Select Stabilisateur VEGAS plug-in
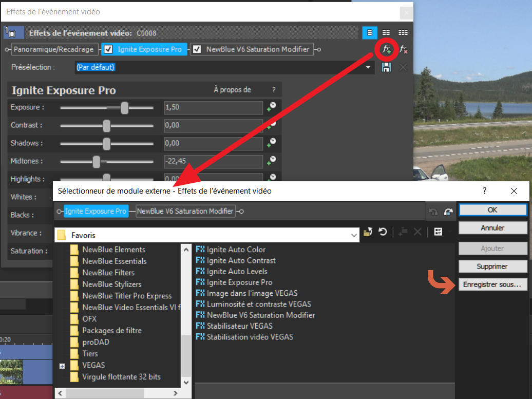This screenshot has width=532, height=399. (x=234, y=326)
